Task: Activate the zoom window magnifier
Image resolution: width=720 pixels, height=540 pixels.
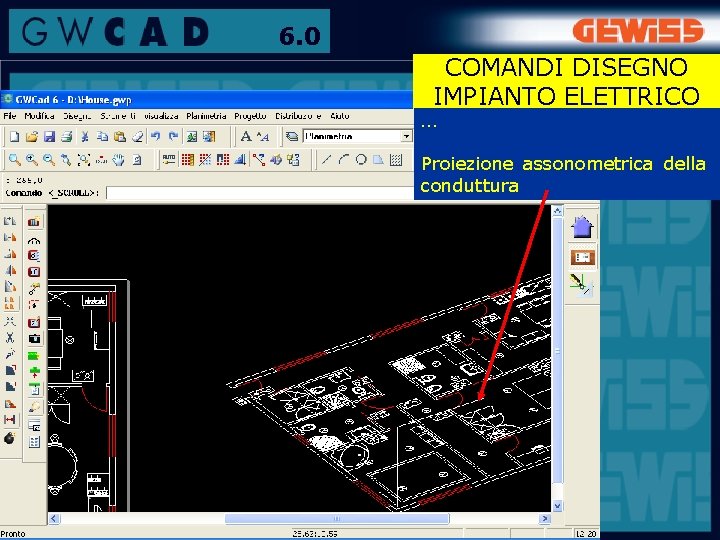Action: pos(15,159)
